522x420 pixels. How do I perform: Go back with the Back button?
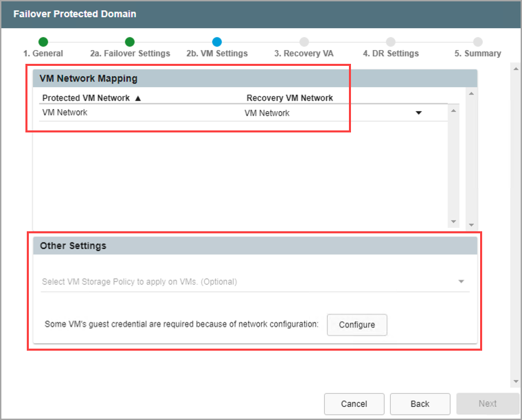pyautogui.click(x=420, y=404)
